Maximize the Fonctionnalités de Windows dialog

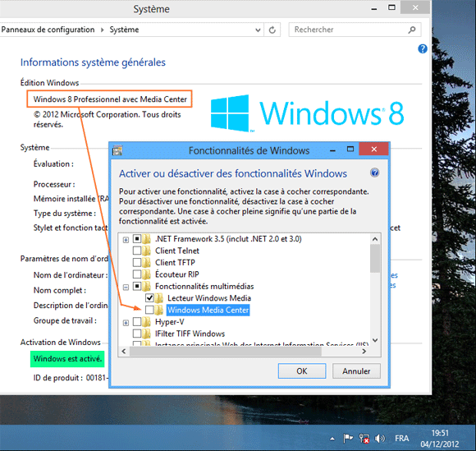coord(350,150)
